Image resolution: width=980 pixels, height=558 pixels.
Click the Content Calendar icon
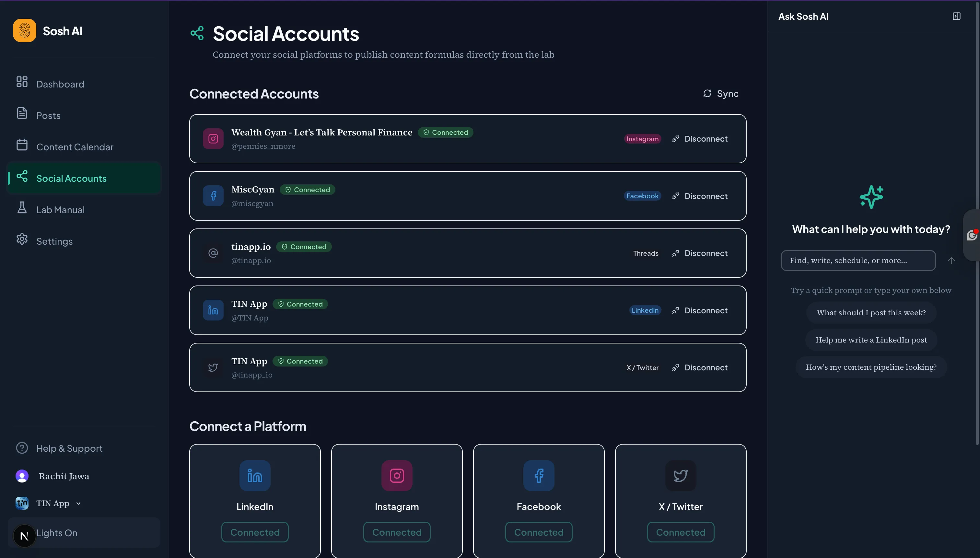[x=22, y=145]
